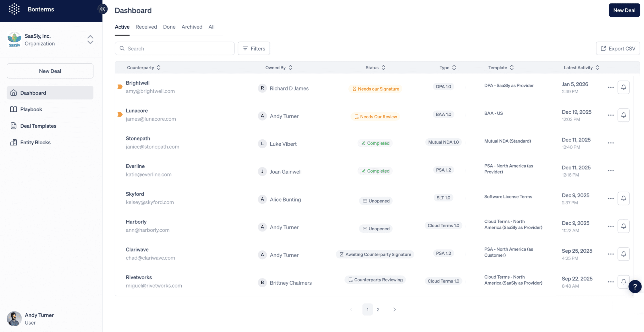Viewport: 644px width, 332px height.
Task: Click the help question mark button
Action: [x=635, y=287]
